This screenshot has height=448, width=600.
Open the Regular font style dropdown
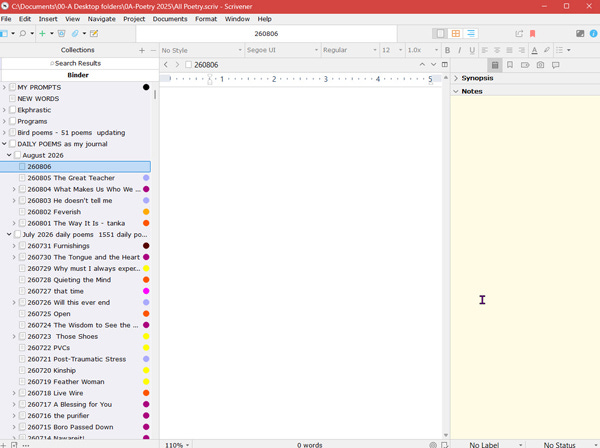[x=349, y=50]
